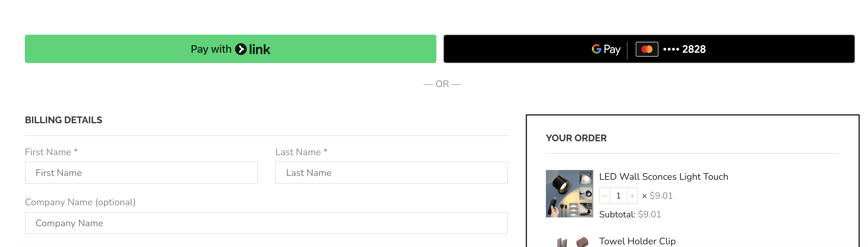Open the Towel Holder Clip thumbnail
Image resolution: width=868 pixels, height=247 pixels.
click(x=569, y=241)
